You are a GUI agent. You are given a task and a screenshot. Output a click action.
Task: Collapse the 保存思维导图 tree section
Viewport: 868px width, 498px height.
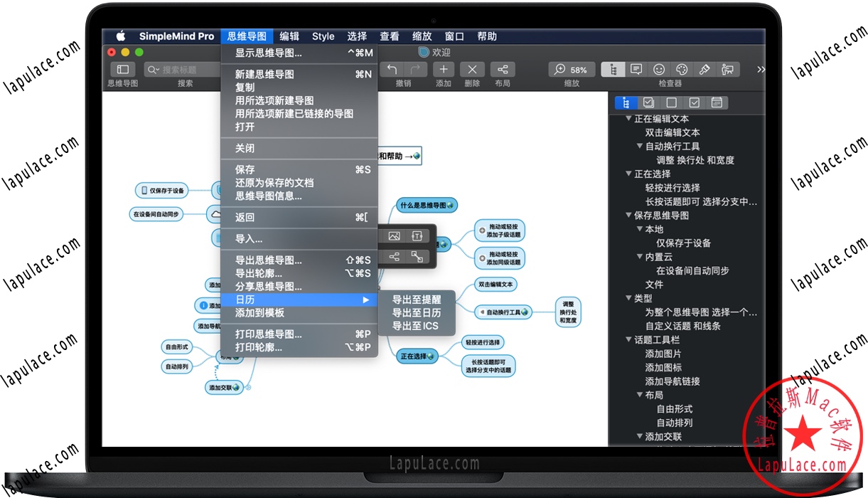tap(629, 215)
